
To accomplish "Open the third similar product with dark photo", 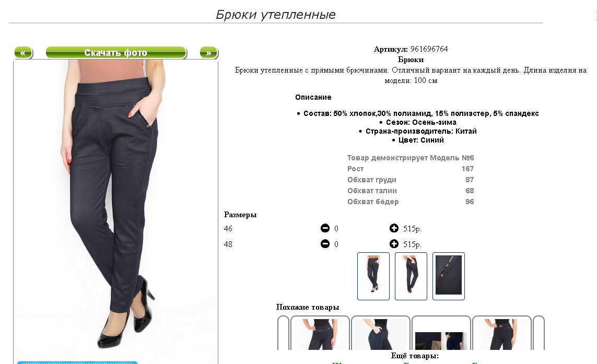I will [x=441, y=333].
